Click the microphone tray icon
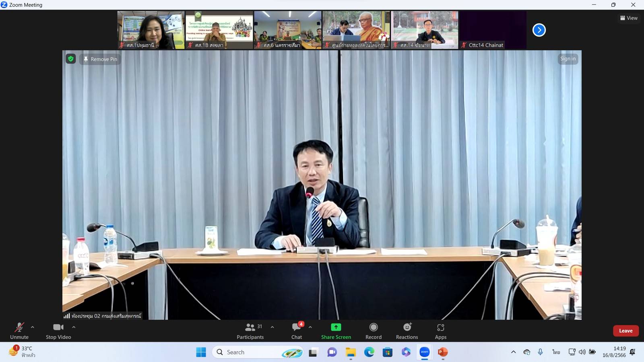 click(x=540, y=352)
